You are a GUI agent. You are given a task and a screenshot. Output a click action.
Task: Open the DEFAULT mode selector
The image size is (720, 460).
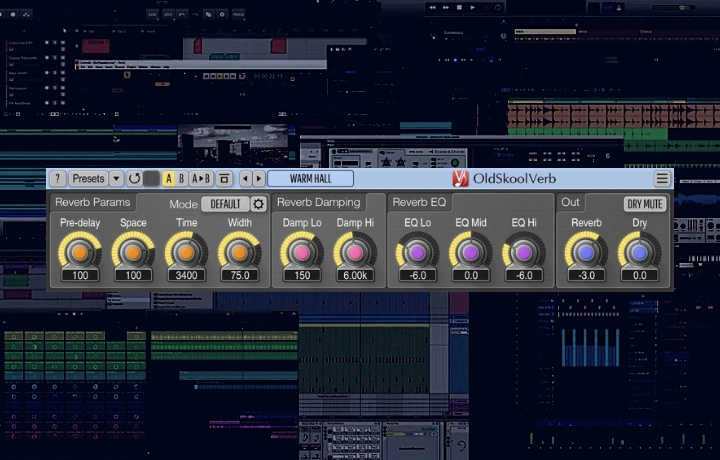[x=225, y=204]
